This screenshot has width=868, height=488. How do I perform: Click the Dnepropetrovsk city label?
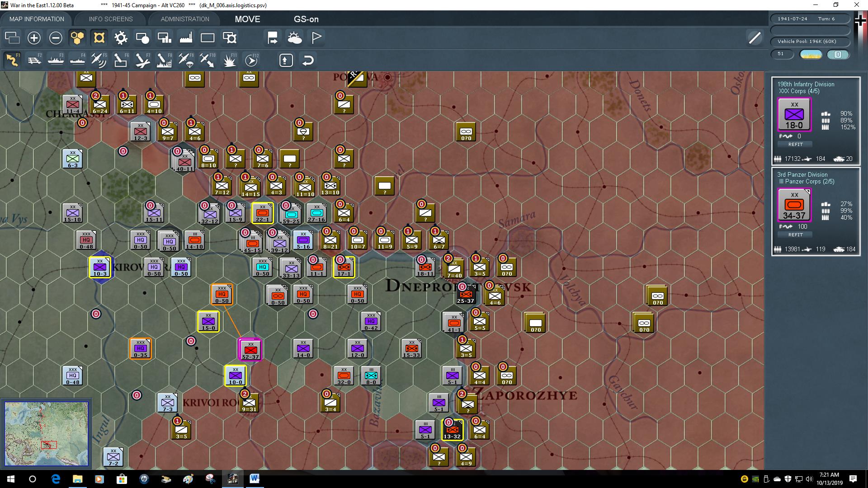(458, 286)
